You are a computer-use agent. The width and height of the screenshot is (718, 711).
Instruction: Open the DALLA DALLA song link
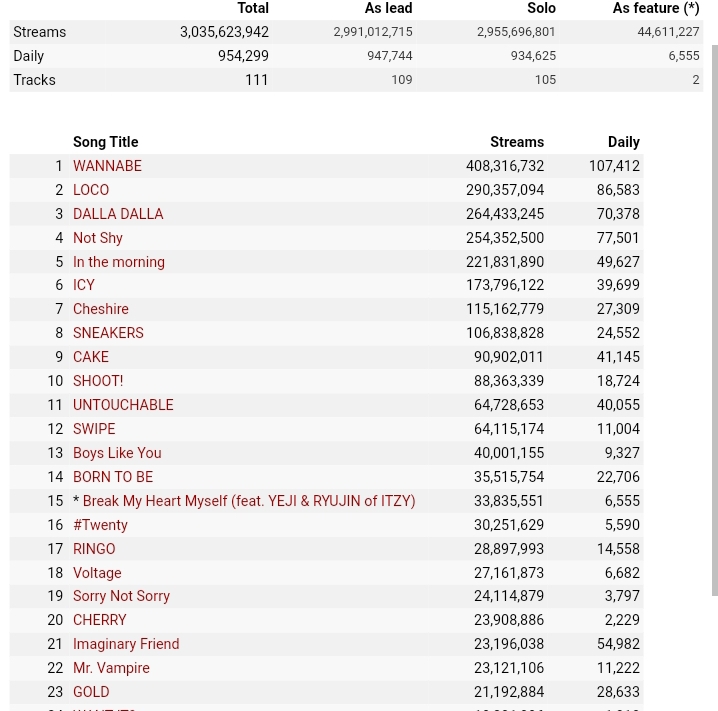click(x=118, y=214)
